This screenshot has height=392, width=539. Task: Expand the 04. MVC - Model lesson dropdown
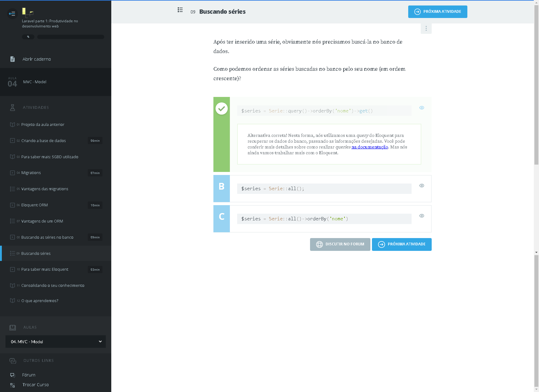click(55, 342)
